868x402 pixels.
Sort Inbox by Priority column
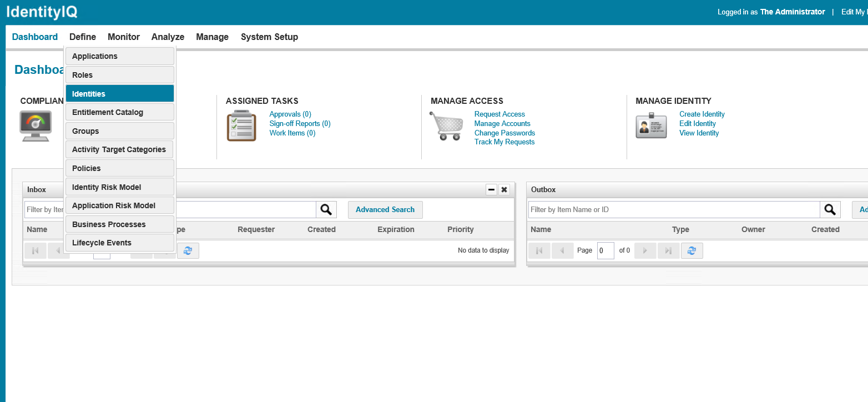coord(461,229)
